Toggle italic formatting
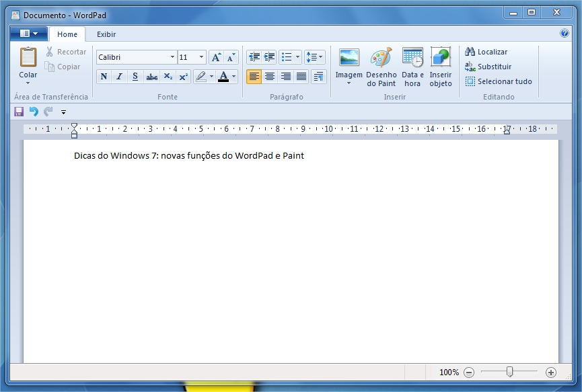This screenshot has height=392, width=582. [118, 77]
